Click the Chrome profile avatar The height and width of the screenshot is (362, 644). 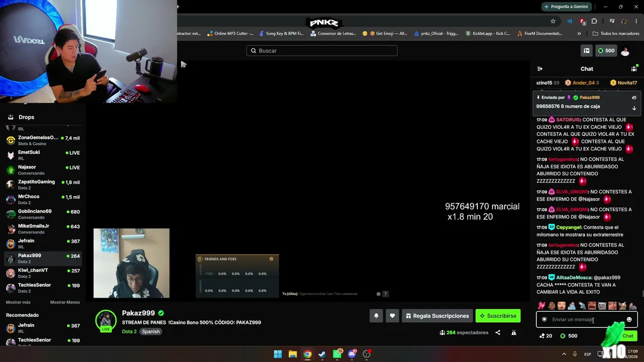pos(624,21)
